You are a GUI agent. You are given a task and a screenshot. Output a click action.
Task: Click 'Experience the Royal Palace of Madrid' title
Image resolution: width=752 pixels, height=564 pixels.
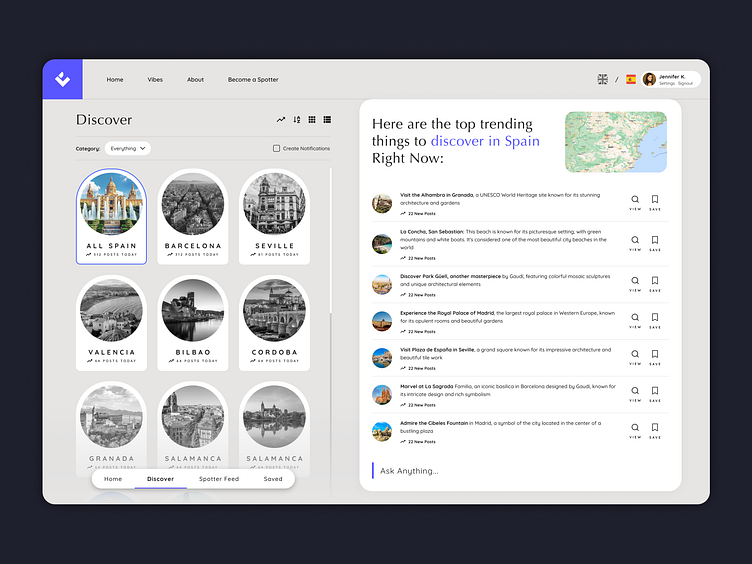447,313
